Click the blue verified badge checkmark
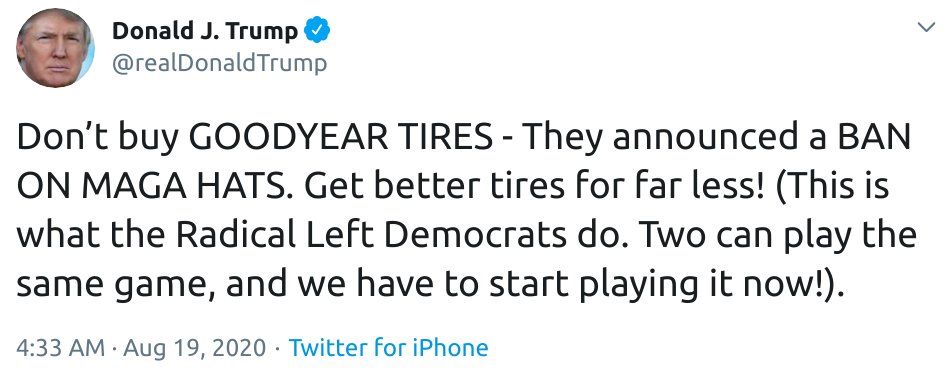The image size is (949, 371). click(317, 30)
